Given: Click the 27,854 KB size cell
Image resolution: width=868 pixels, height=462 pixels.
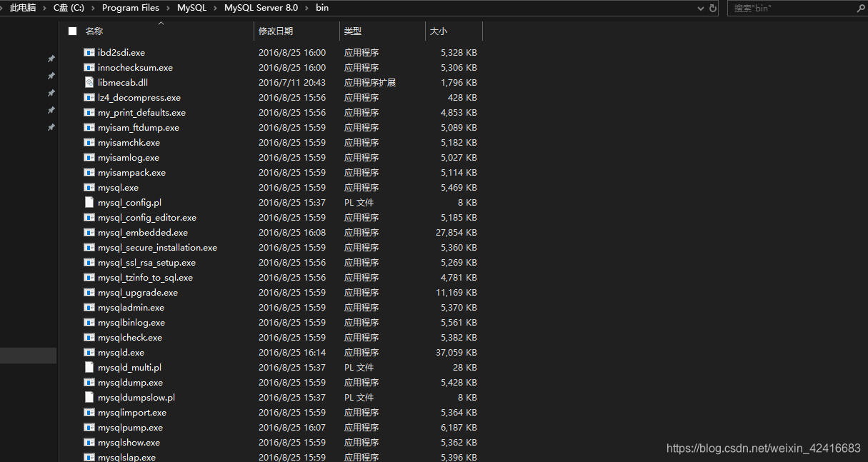Looking at the screenshot, I should pyautogui.click(x=457, y=232).
